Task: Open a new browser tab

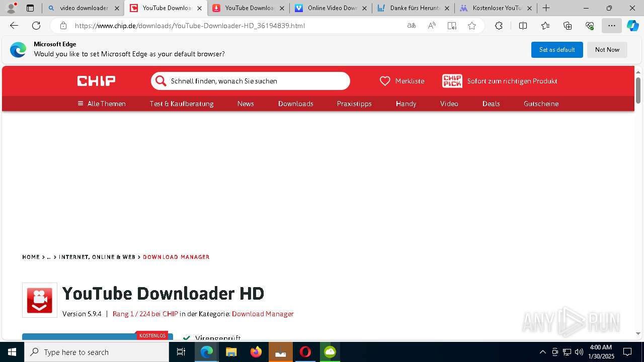Action: pyautogui.click(x=546, y=8)
